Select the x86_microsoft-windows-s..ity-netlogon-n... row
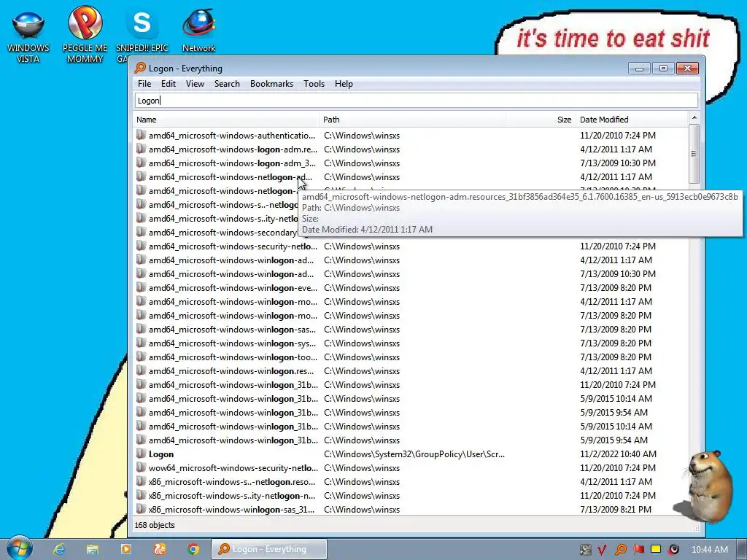 pyautogui.click(x=411, y=495)
